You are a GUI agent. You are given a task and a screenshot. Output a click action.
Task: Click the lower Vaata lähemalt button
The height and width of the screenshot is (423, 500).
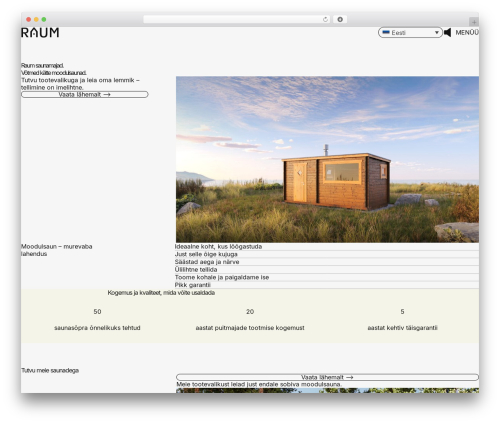(327, 377)
